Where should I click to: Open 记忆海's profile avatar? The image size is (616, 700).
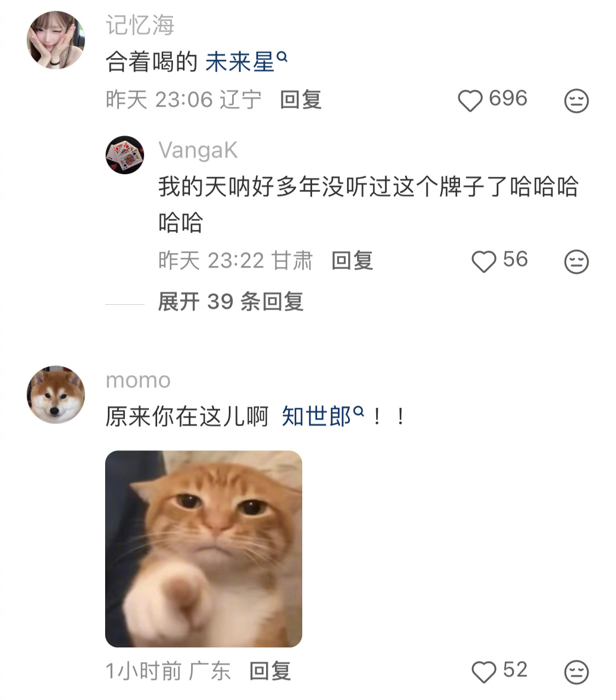click(56, 40)
